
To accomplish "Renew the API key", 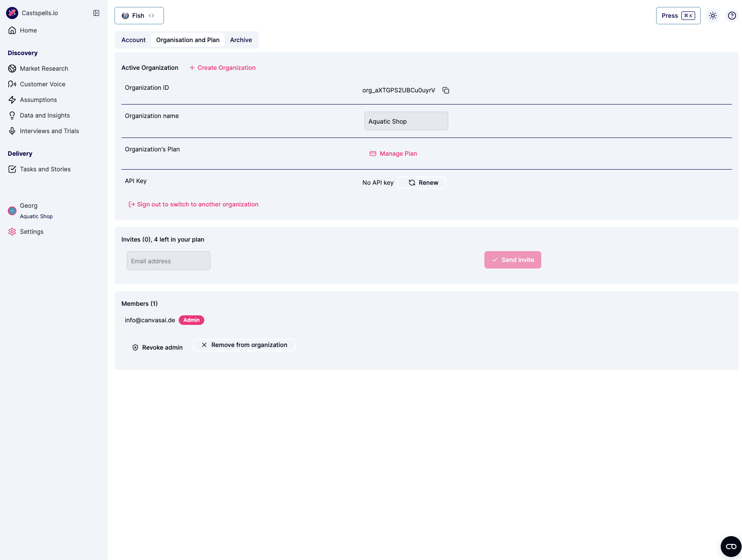I will [421, 182].
